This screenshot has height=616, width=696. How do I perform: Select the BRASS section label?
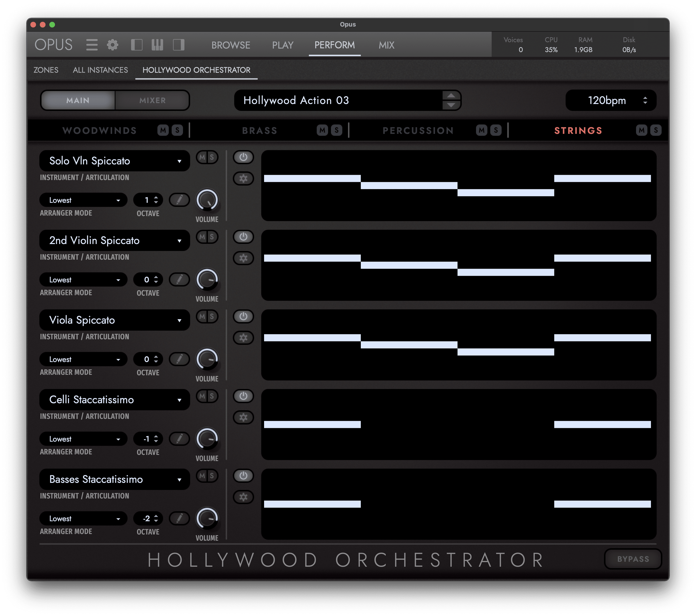click(260, 130)
